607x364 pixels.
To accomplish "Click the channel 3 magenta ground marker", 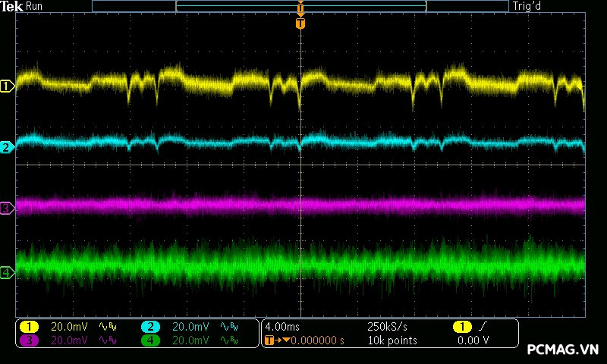I will (7, 208).
